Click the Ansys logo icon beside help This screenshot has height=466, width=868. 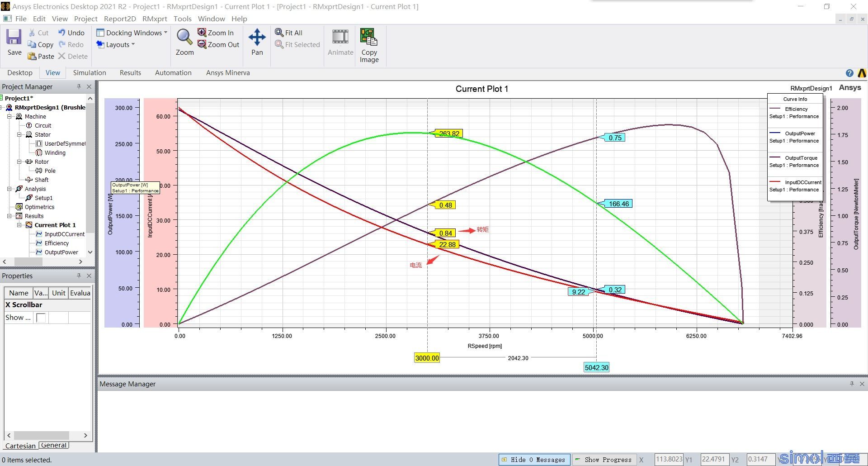(862, 73)
